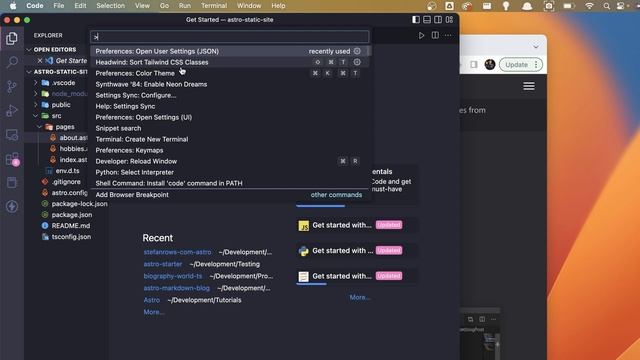Open recent project stefanrows-com-astro
640x360 pixels.
pyautogui.click(x=177, y=252)
